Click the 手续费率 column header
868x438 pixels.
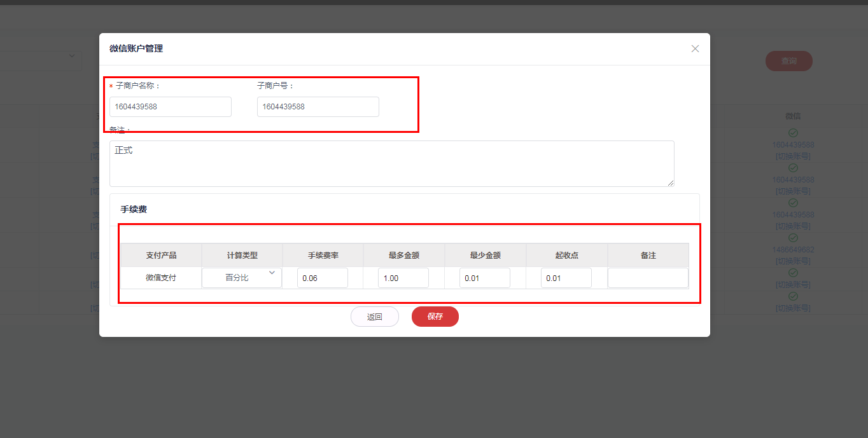(x=323, y=255)
